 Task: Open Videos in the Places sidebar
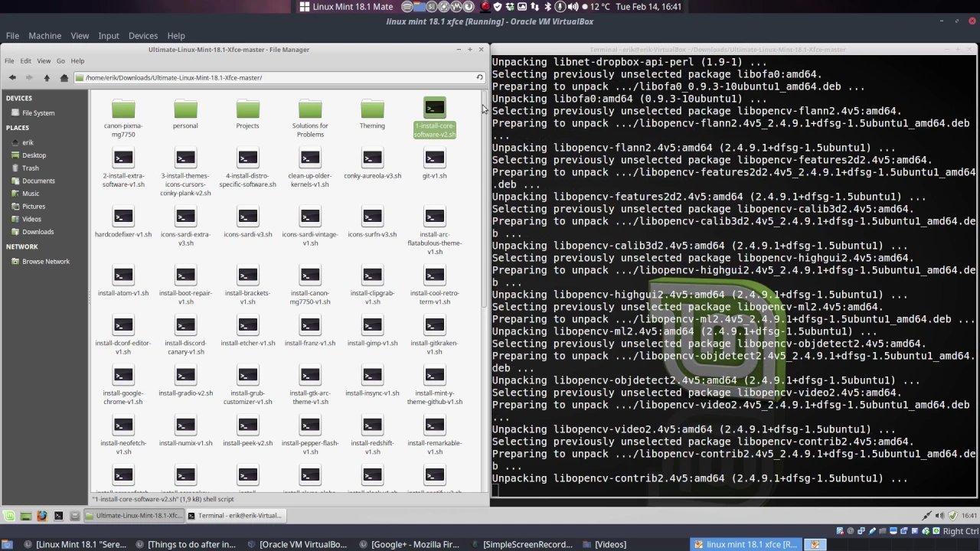point(31,220)
